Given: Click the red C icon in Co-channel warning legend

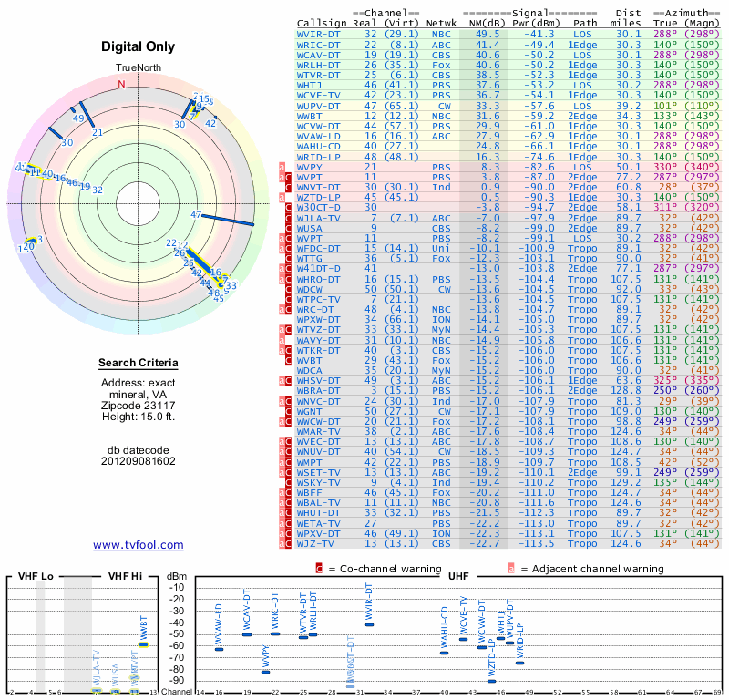Looking at the screenshot, I should (319, 569).
